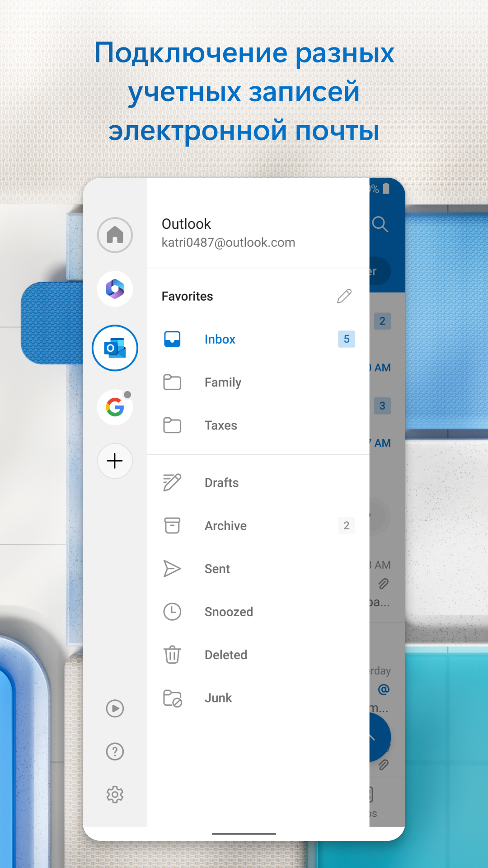
Task: Click the Outlook account title
Action: pyautogui.click(x=186, y=224)
